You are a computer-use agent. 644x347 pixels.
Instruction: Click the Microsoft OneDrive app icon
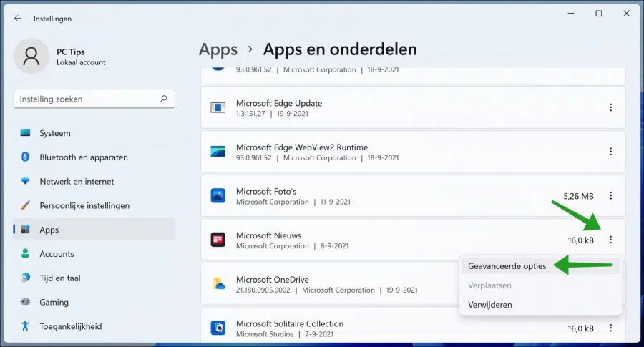click(x=218, y=284)
